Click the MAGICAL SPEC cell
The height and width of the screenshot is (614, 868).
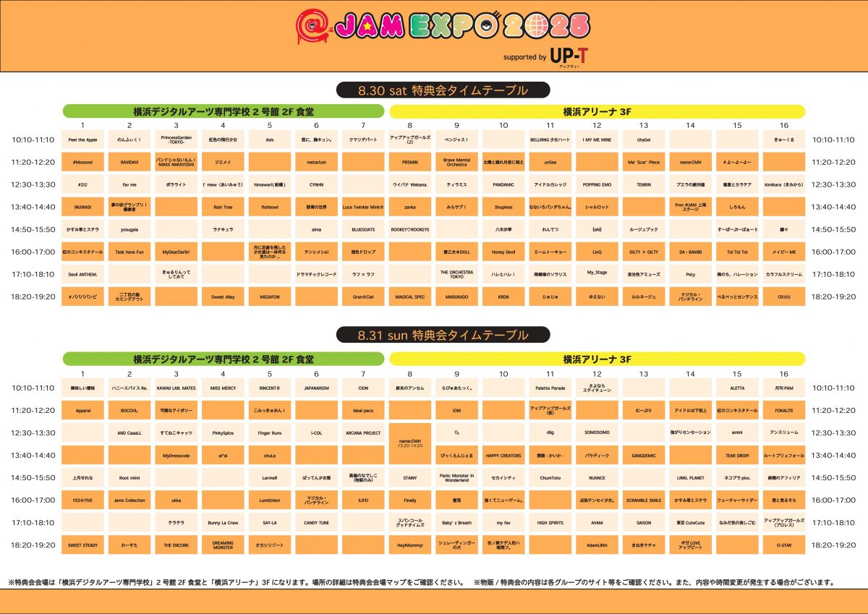tap(410, 297)
